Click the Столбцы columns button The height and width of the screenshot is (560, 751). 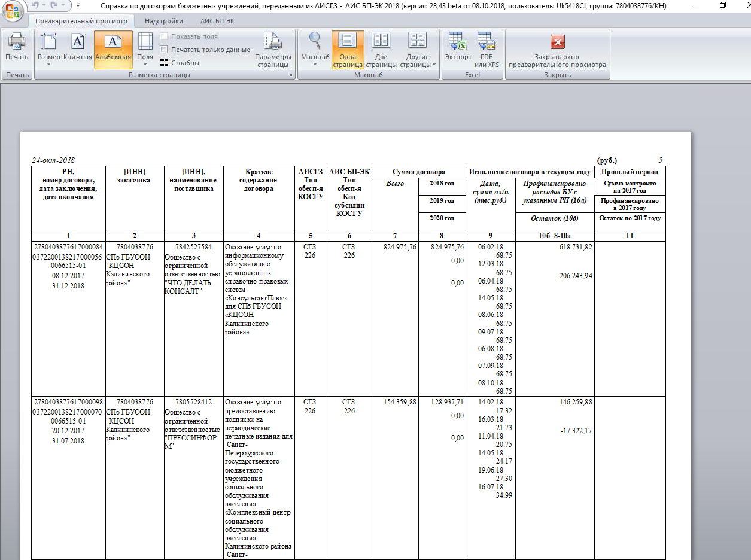pos(180,63)
